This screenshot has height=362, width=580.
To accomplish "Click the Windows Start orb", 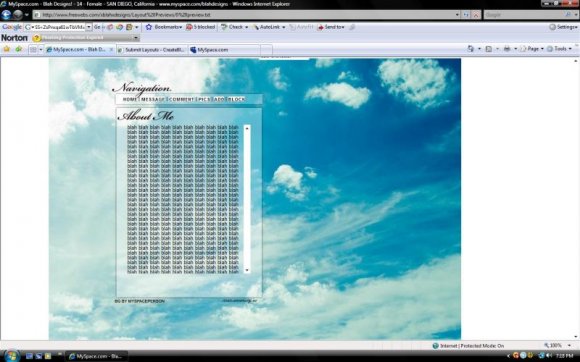I will (x=11, y=356).
